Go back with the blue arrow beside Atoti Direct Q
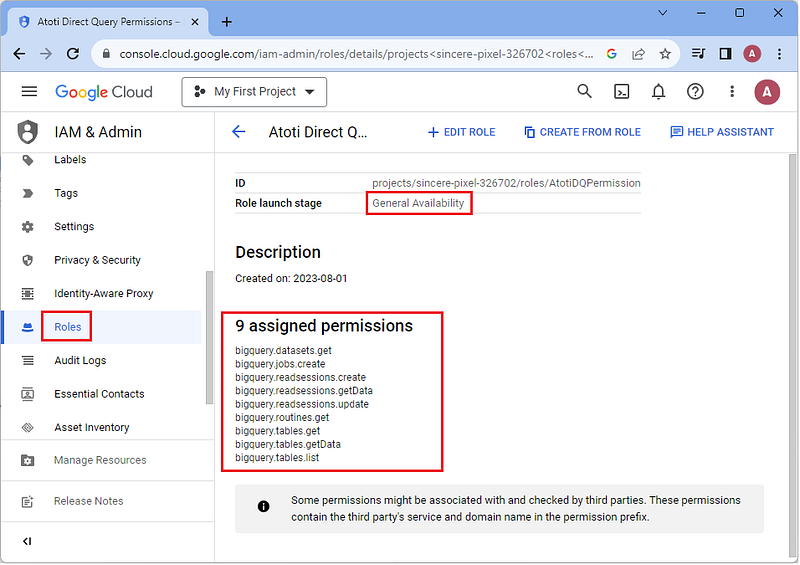Image resolution: width=800 pixels, height=565 pixels. pyautogui.click(x=239, y=132)
